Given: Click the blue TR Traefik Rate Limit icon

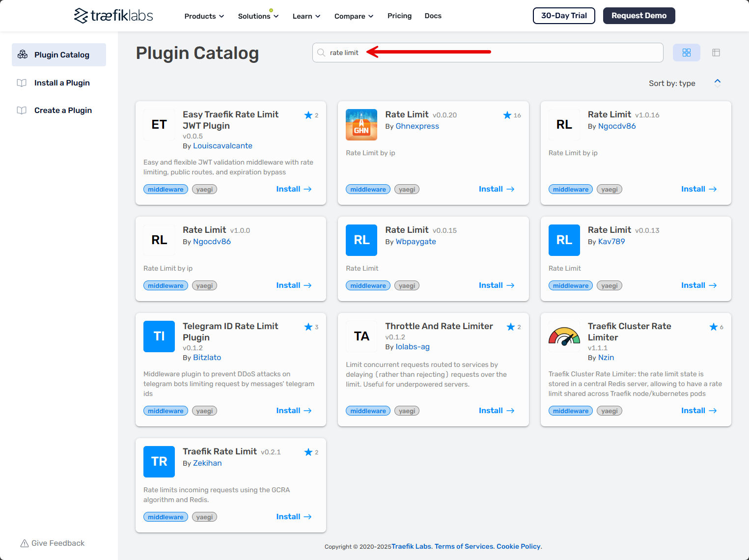Looking at the screenshot, I should (159, 462).
